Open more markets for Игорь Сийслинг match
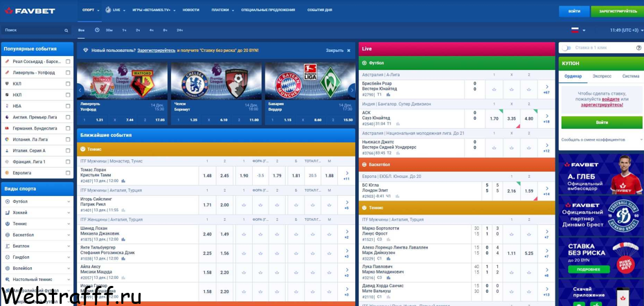644x306 pixels. pyautogui.click(x=347, y=204)
